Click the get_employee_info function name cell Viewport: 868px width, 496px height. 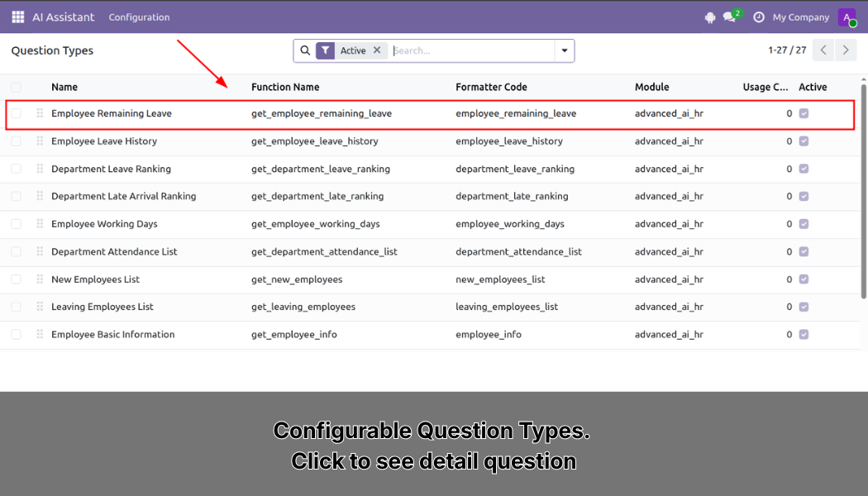[x=294, y=334]
